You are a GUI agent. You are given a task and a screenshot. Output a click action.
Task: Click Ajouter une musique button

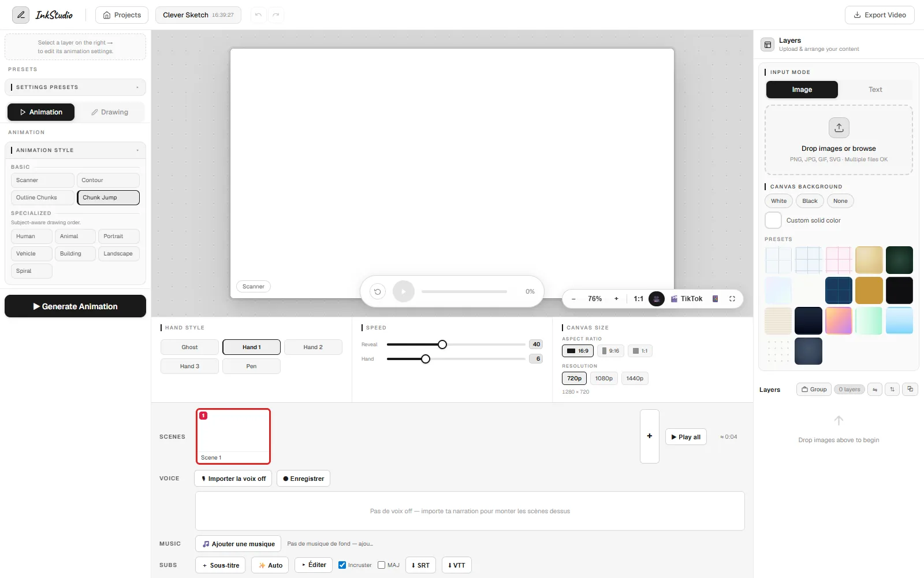tap(238, 544)
